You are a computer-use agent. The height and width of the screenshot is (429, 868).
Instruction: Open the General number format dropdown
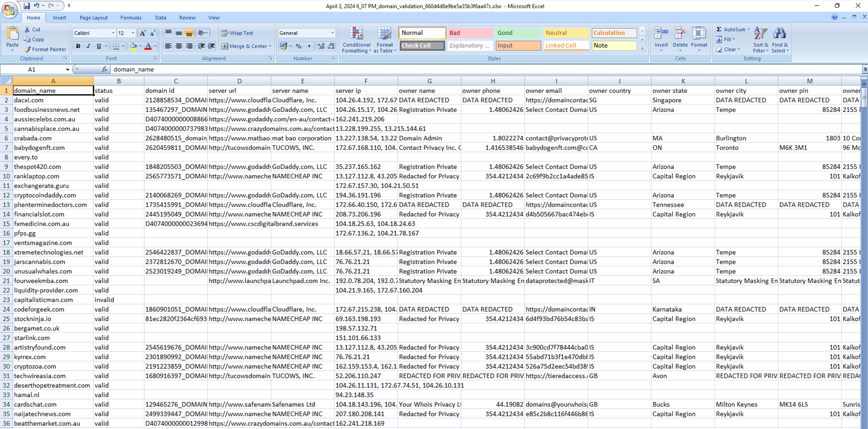[333, 33]
